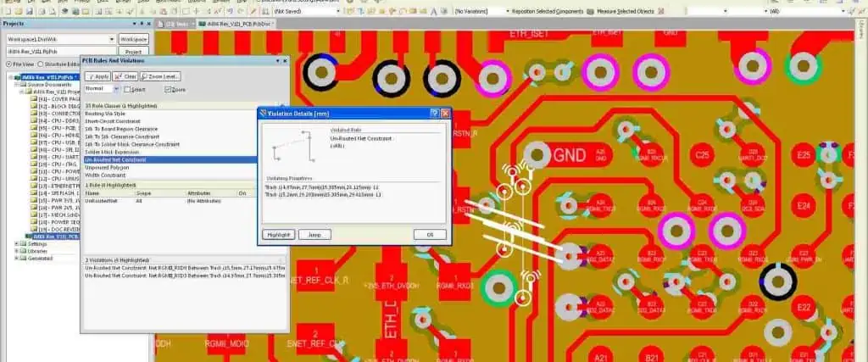
Task: Expand the Settings tree folder
Action: coord(18,243)
